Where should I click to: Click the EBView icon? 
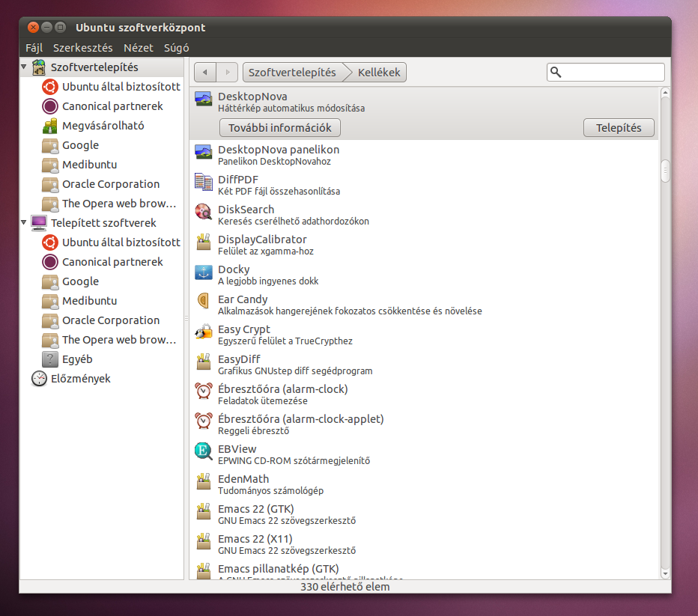[204, 451]
